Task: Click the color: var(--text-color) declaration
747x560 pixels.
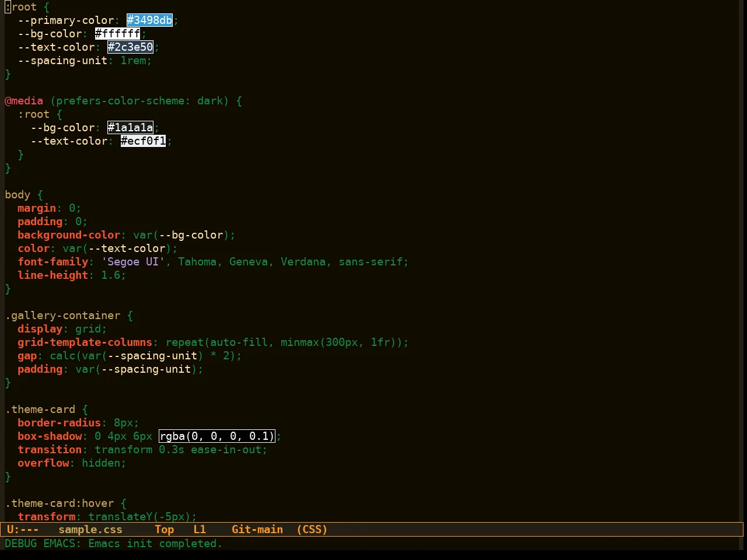Action: click(97, 249)
